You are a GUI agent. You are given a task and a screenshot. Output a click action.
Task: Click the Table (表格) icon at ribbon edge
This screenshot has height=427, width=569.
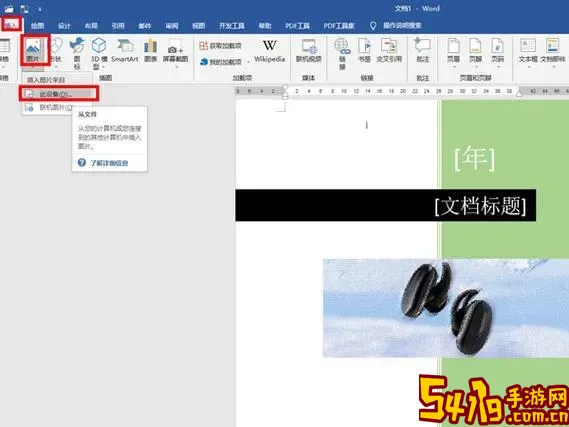(4, 46)
